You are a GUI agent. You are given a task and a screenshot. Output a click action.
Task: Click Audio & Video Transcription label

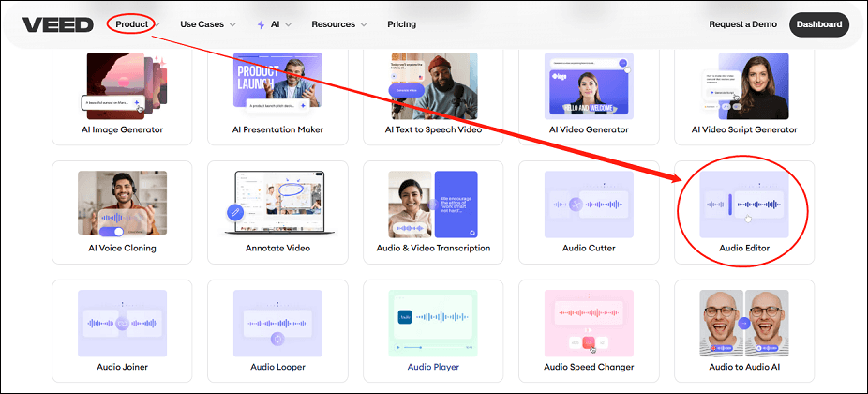433,248
